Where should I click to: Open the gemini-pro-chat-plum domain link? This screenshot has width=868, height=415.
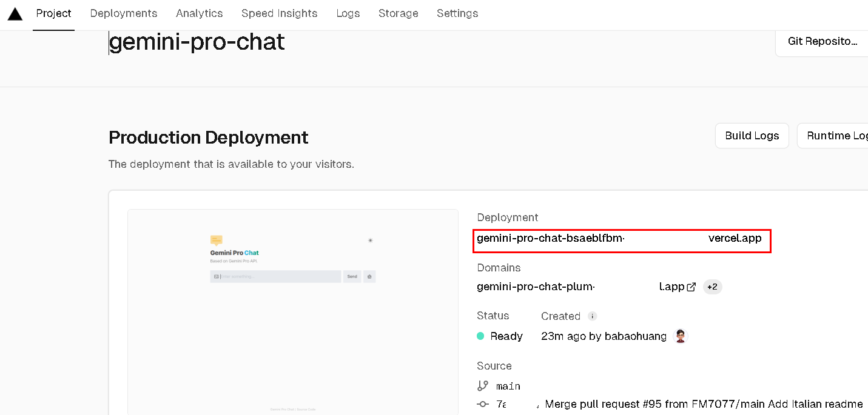(580, 287)
